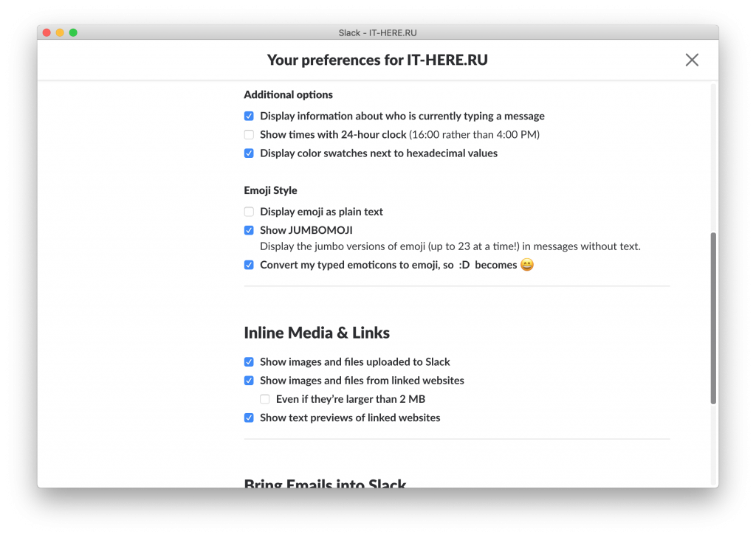Screen dimensions: 756x537
Task: Click the Inline Media & Links heading
Action: 317,333
